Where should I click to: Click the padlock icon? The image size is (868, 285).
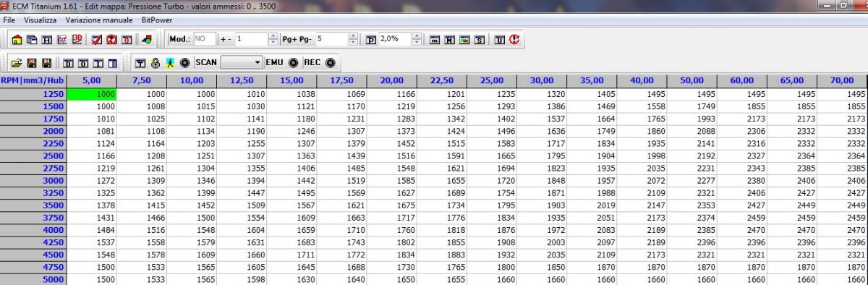(156, 63)
